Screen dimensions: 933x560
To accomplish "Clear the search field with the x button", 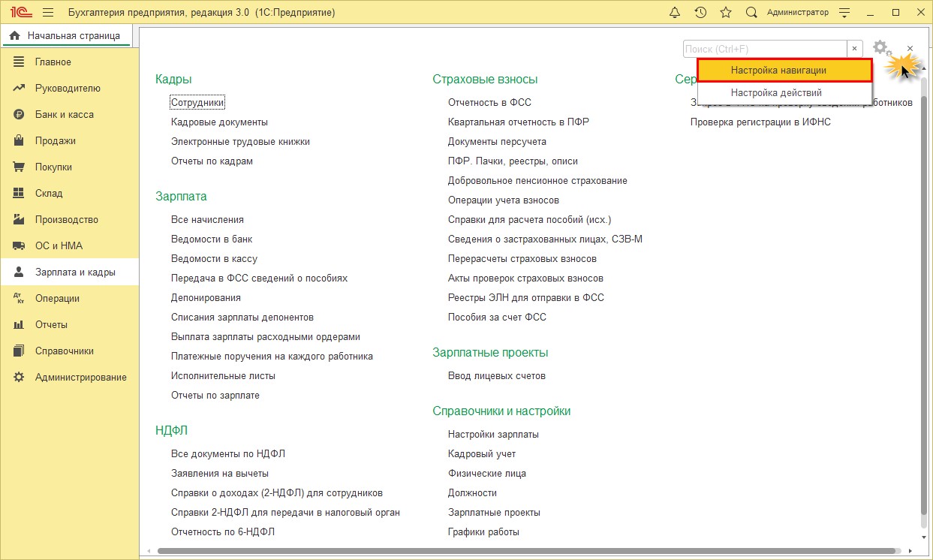I will coord(854,49).
